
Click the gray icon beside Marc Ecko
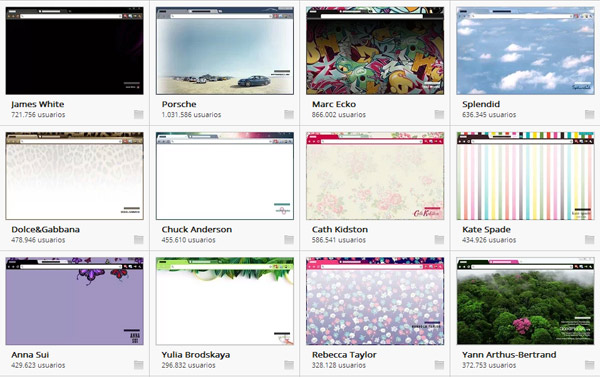[x=439, y=114]
